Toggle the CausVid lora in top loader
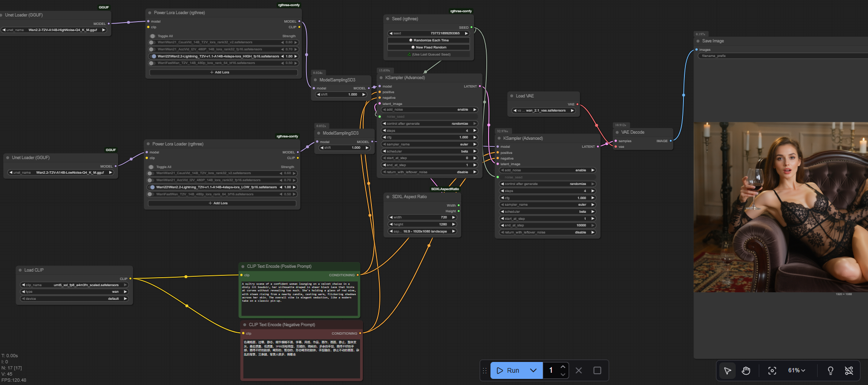The height and width of the screenshot is (385, 868). [152, 42]
